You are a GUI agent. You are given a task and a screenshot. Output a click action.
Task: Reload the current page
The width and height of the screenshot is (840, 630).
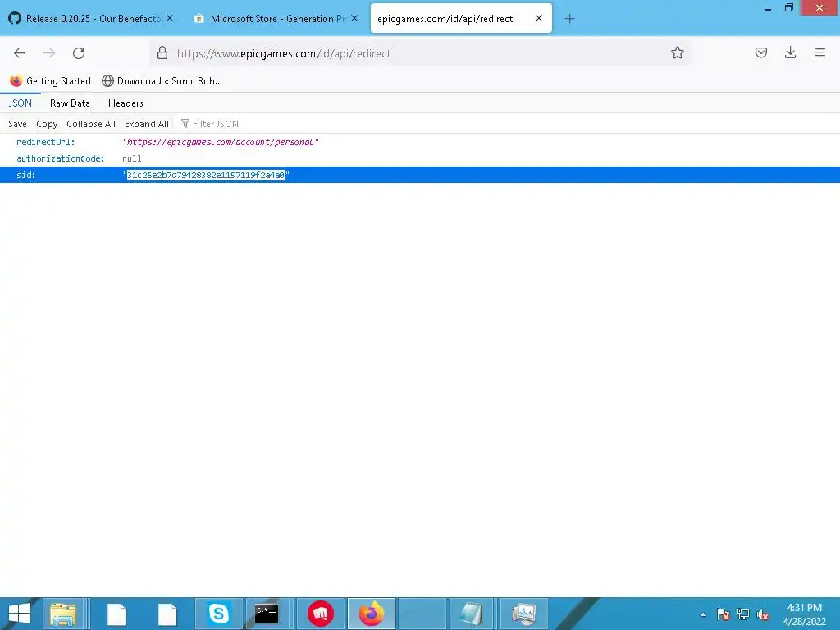tap(79, 53)
